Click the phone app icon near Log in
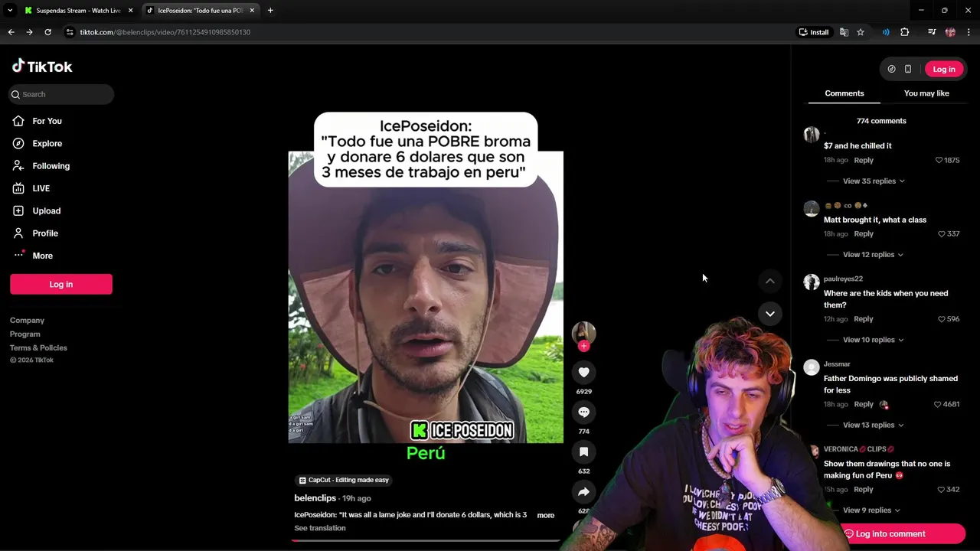 [x=908, y=69]
